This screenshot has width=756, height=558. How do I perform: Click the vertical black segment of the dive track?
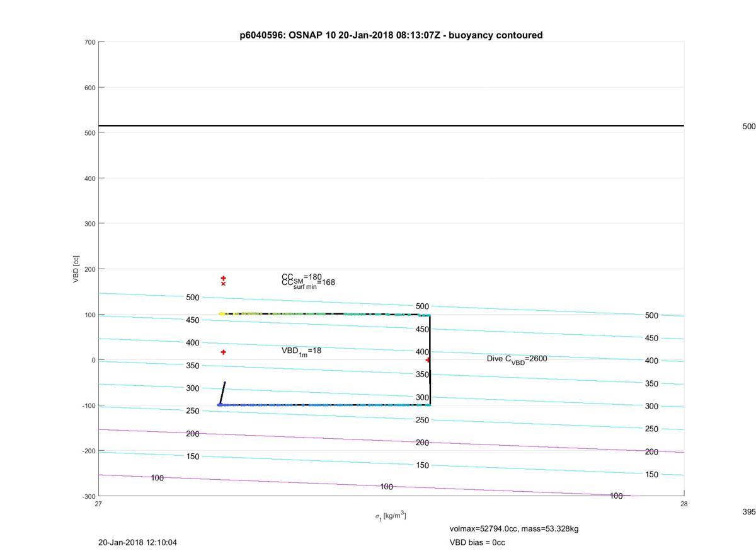pyautogui.click(x=430, y=359)
